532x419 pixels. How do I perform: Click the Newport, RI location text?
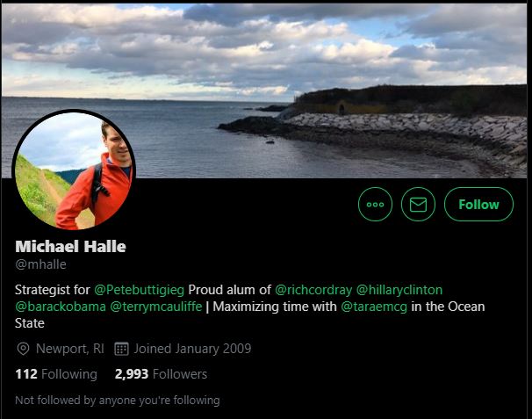(x=70, y=349)
